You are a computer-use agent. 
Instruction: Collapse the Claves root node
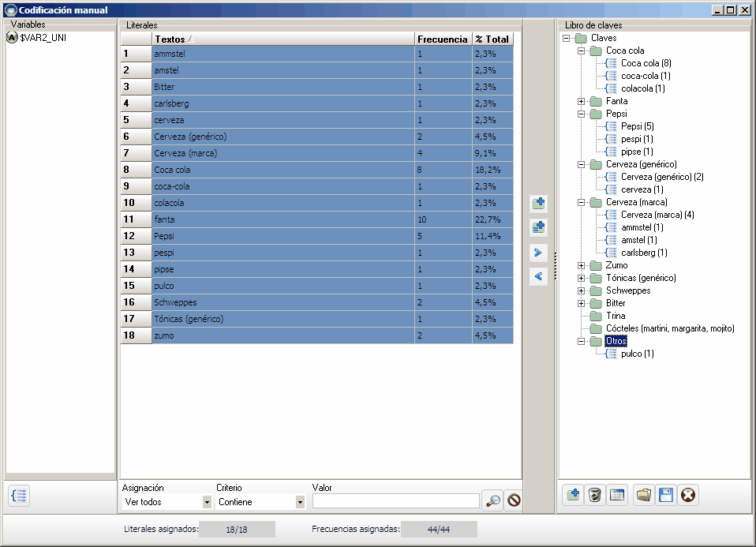pos(567,38)
